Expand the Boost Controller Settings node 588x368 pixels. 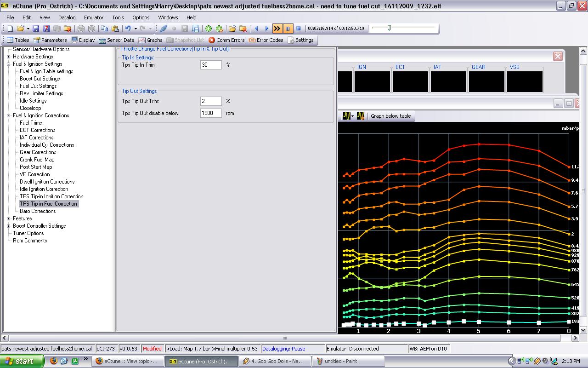(x=9, y=226)
